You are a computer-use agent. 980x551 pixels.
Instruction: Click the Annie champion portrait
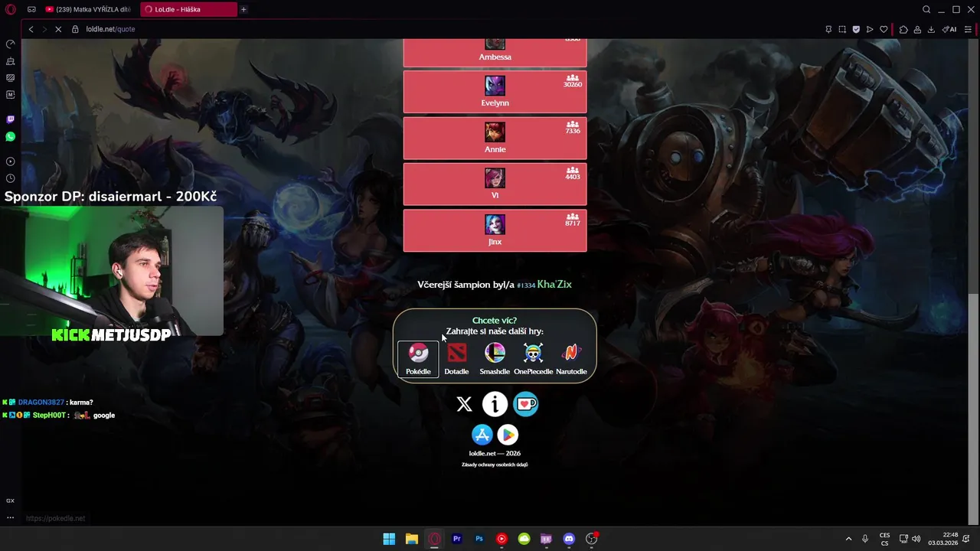pyautogui.click(x=495, y=132)
